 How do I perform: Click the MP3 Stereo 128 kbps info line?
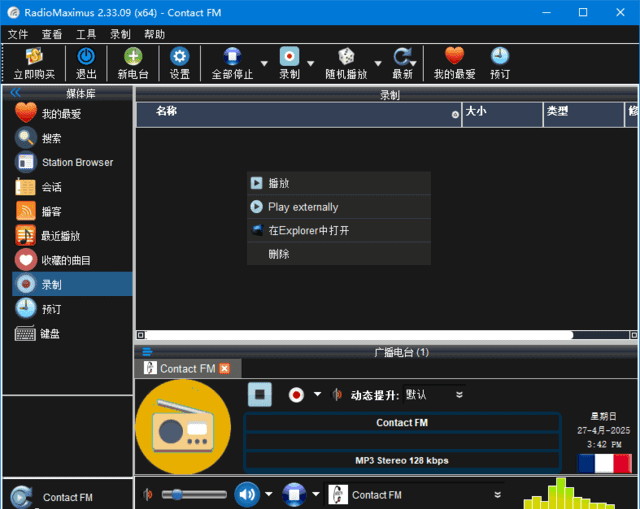click(402, 460)
